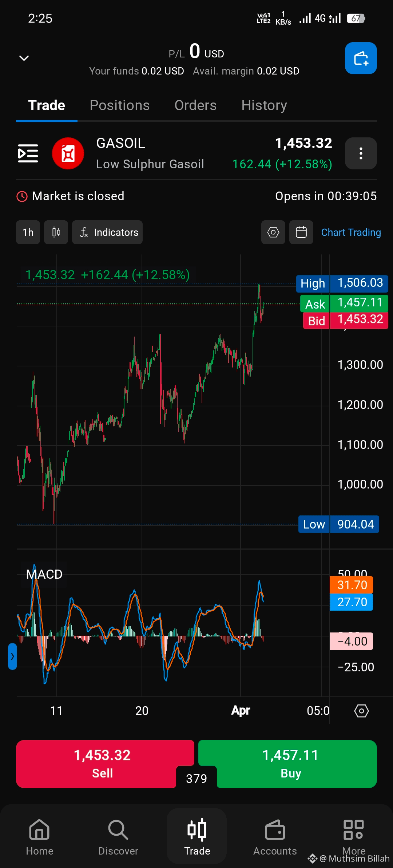Tap the 20 date label on timeline
The height and width of the screenshot is (868, 393).
coord(142,711)
